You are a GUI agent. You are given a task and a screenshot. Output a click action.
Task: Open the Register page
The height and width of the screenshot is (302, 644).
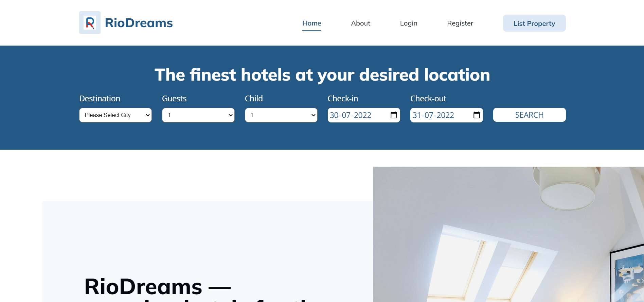point(460,23)
